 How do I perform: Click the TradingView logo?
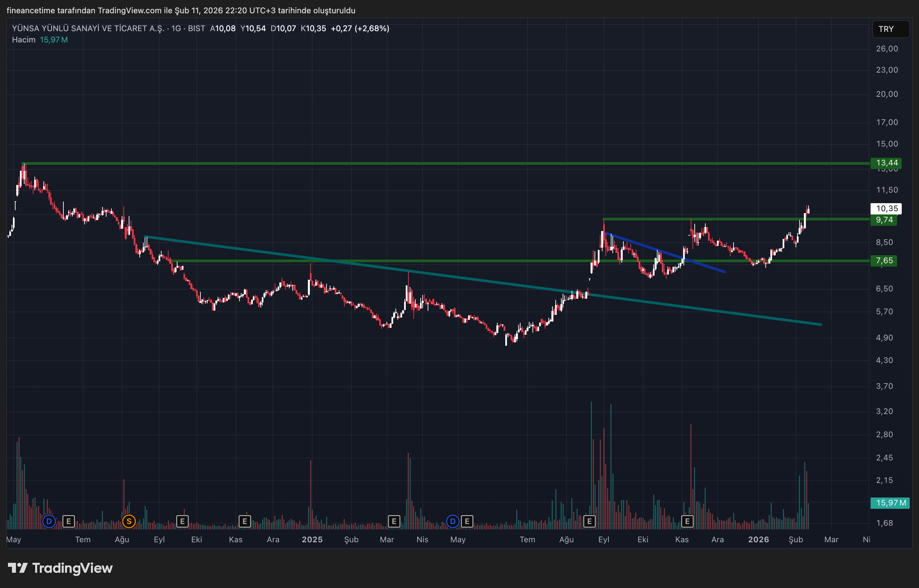[x=60, y=568]
